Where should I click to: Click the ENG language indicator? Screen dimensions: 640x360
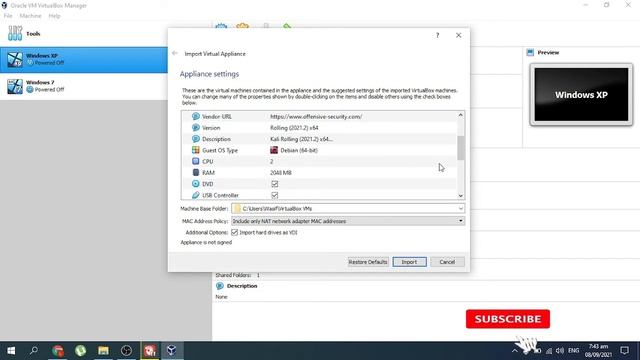tap(573, 351)
